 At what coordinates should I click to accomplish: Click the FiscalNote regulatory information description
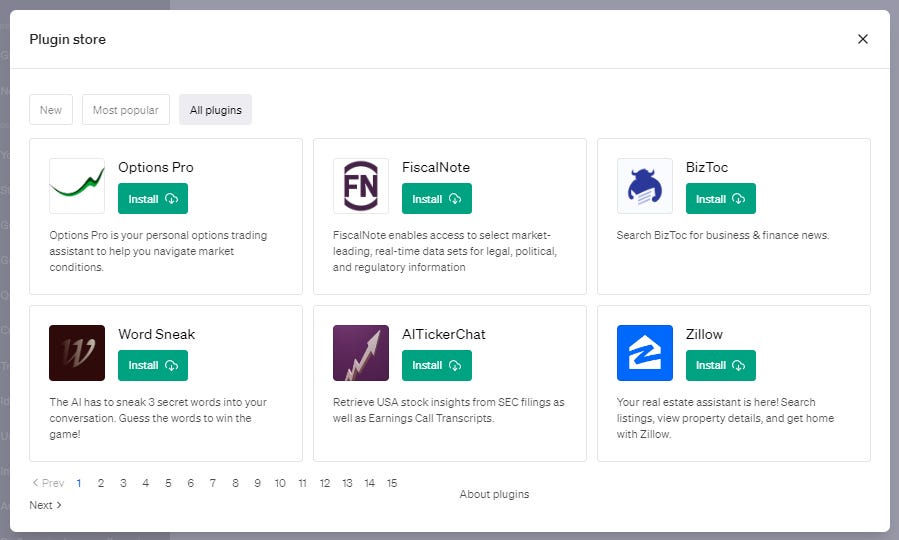pos(445,251)
